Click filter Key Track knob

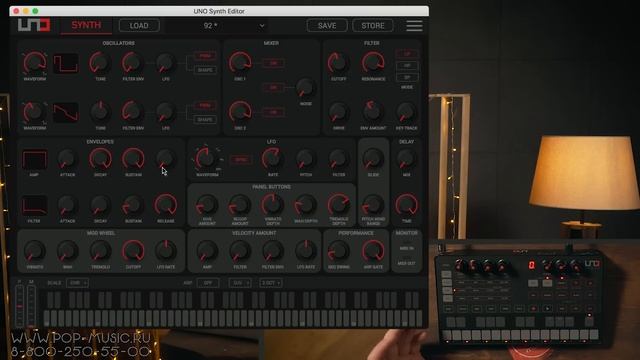406,112
